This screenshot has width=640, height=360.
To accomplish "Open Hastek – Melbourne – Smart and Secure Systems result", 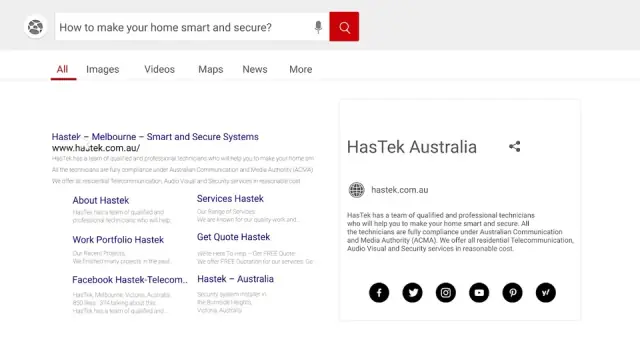I will (x=155, y=137).
